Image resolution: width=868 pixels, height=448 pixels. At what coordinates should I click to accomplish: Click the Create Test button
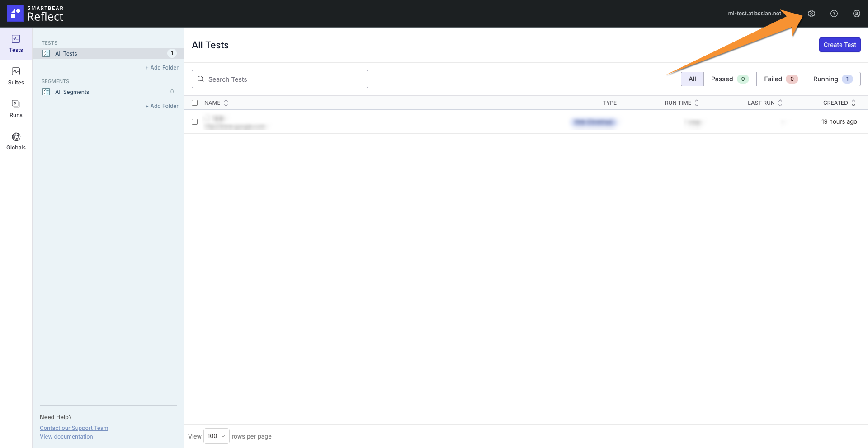tap(840, 45)
